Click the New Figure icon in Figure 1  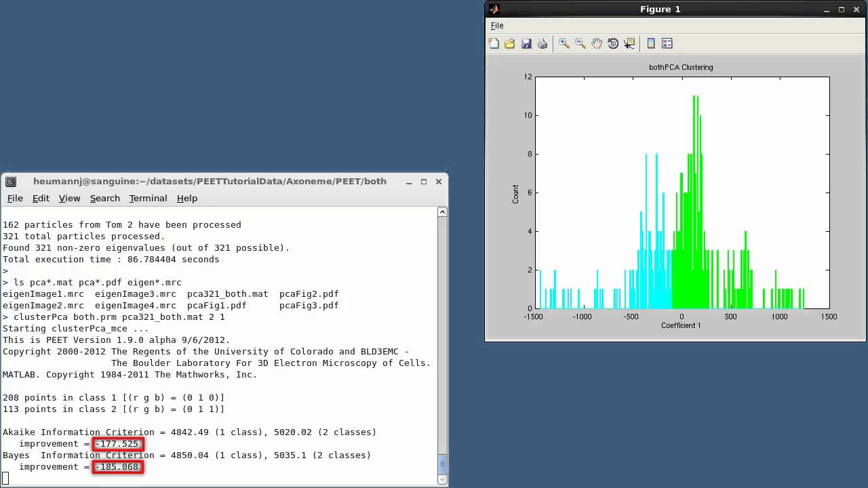pyautogui.click(x=494, y=43)
